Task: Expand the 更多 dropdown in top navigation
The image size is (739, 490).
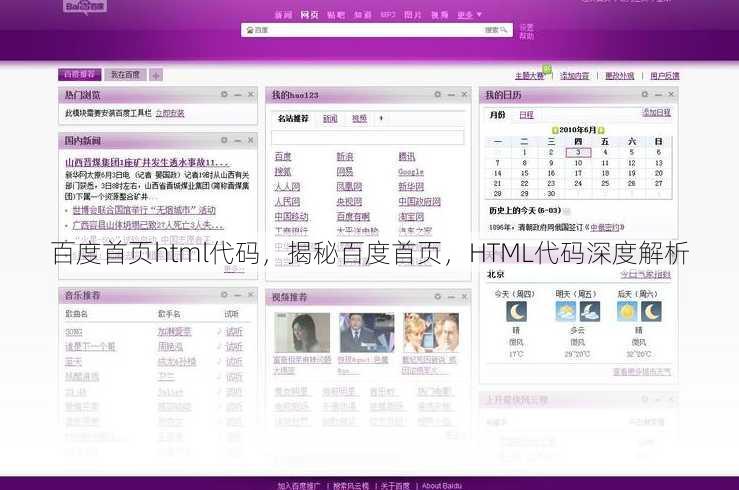Action: pos(469,15)
